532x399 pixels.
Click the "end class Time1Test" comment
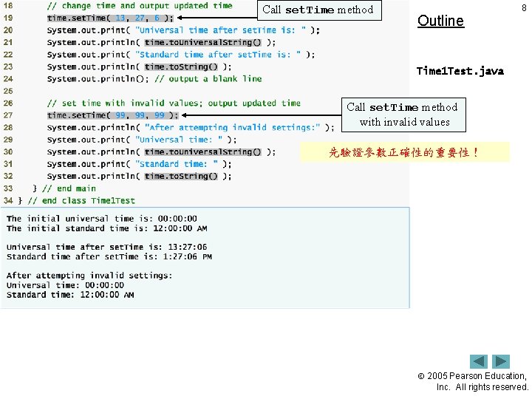tap(81, 201)
